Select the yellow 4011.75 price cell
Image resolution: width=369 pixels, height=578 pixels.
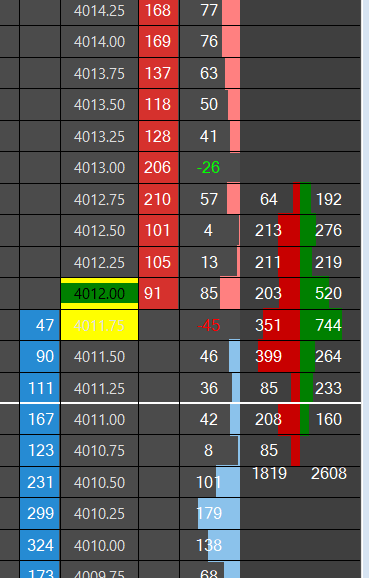coord(100,325)
